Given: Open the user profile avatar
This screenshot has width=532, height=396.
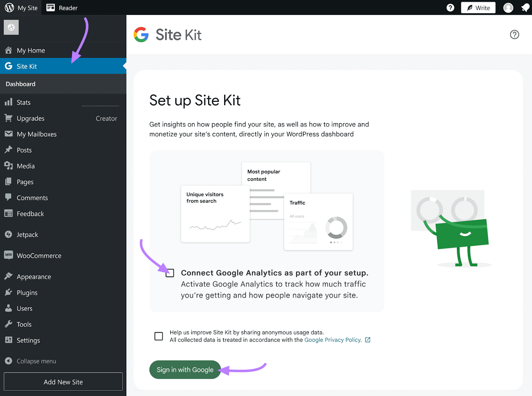Looking at the screenshot, I should [x=508, y=8].
